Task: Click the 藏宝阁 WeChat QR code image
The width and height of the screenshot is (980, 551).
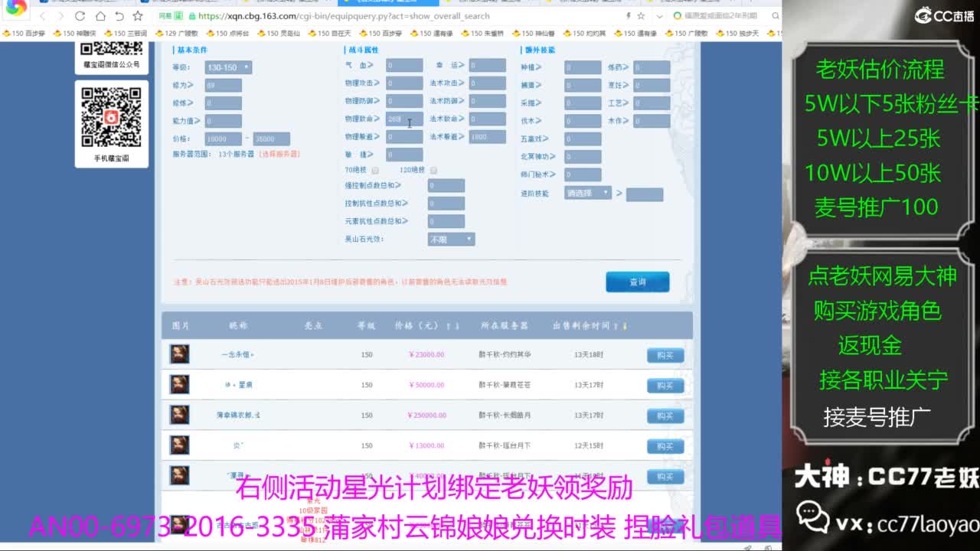Action: (112, 48)
